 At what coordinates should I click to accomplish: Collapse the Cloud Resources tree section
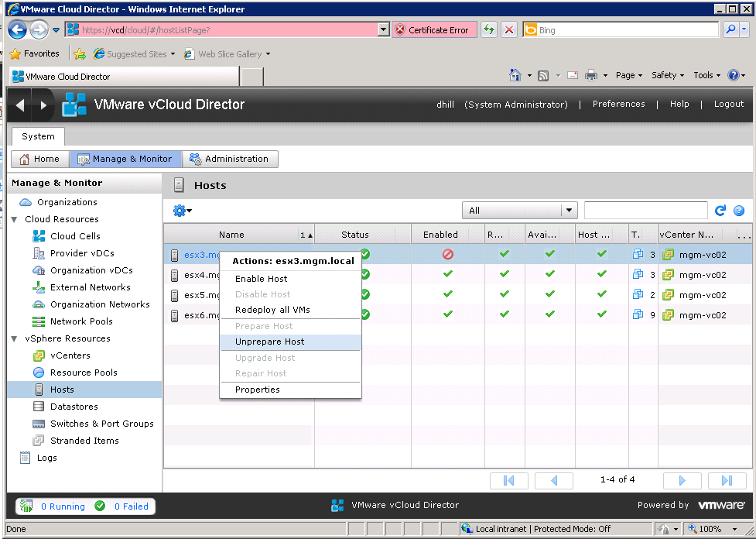15,220
